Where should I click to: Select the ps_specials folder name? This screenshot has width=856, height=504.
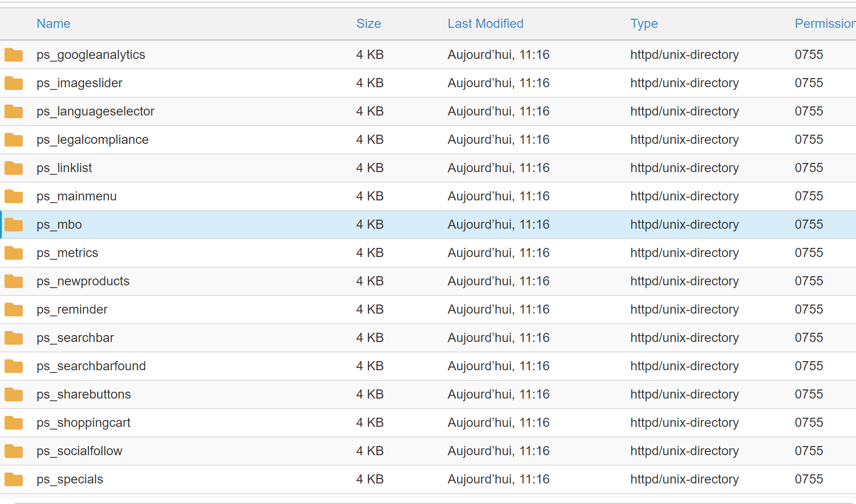click(x=70, y=479)
